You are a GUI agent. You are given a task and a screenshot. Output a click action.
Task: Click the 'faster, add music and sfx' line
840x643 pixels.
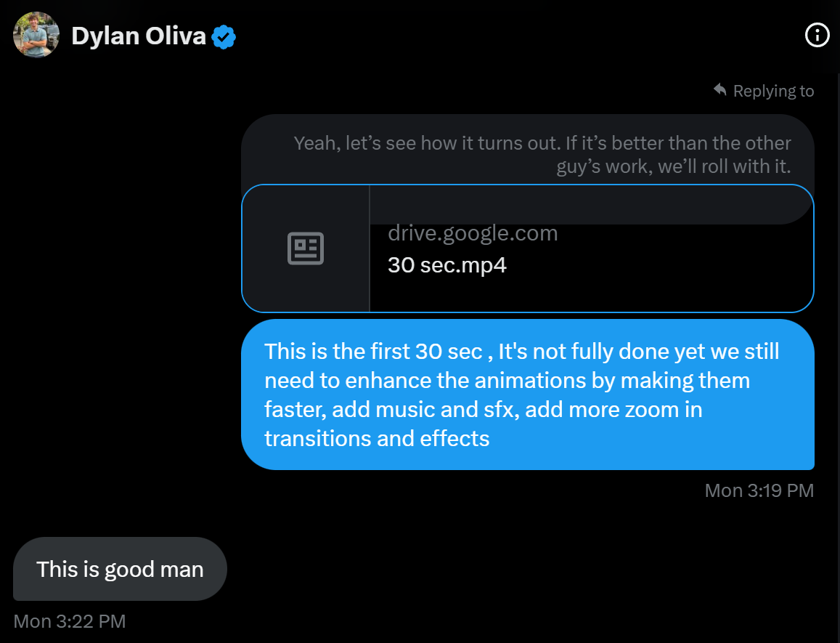[483, 410]
